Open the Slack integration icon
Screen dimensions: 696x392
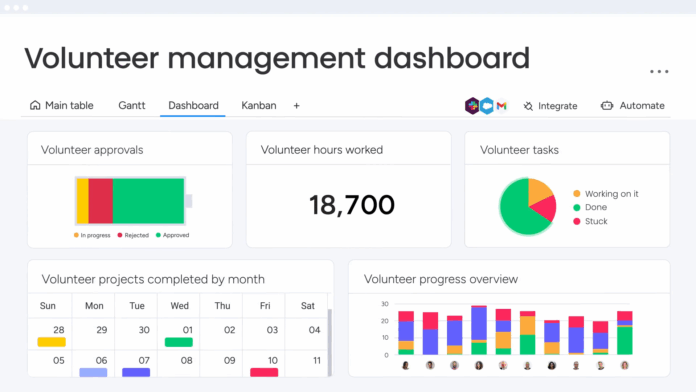[472, 106]
